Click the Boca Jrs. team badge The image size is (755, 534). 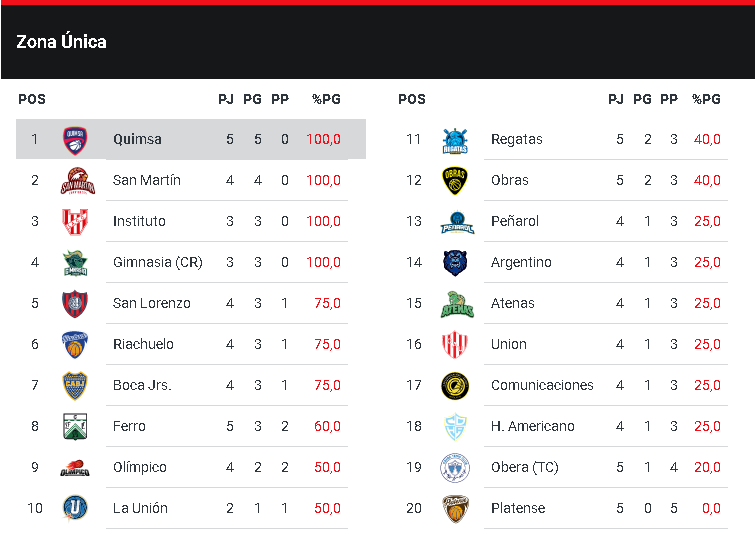[75, 385]
